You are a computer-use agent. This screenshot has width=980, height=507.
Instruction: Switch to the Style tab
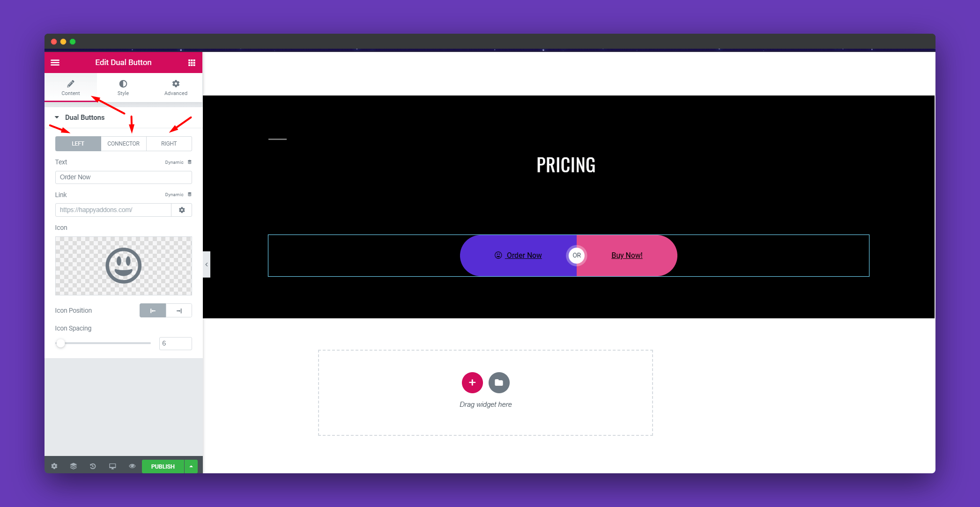(x=122, y=86)
